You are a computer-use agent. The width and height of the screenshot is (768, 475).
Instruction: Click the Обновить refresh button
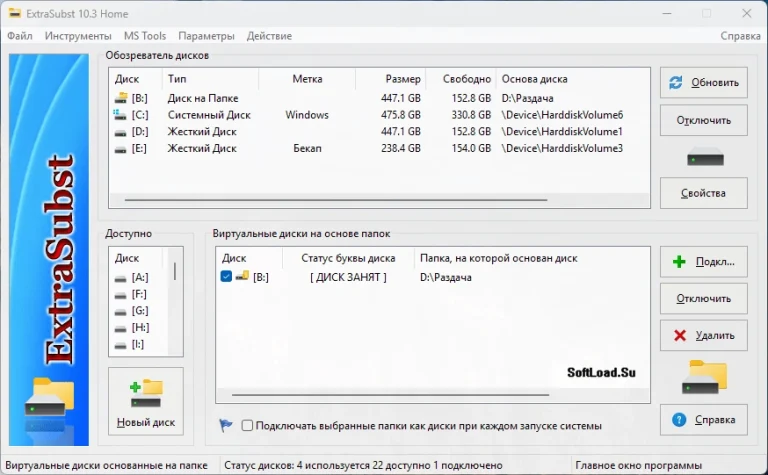(703, 83)
